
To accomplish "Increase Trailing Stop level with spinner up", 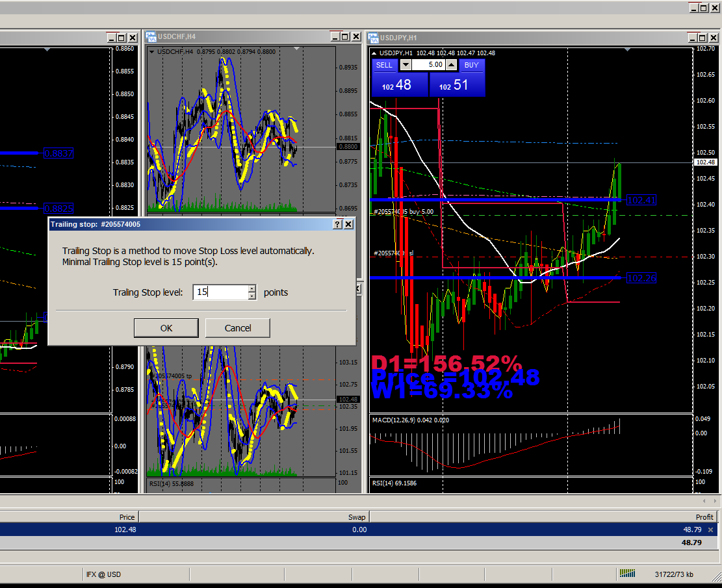I will [252, 288].
